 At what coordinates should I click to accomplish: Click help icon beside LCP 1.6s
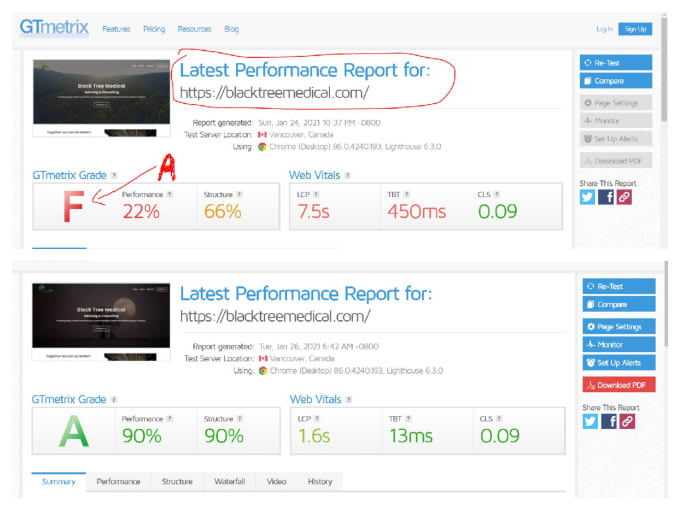(x=317, y=418)
